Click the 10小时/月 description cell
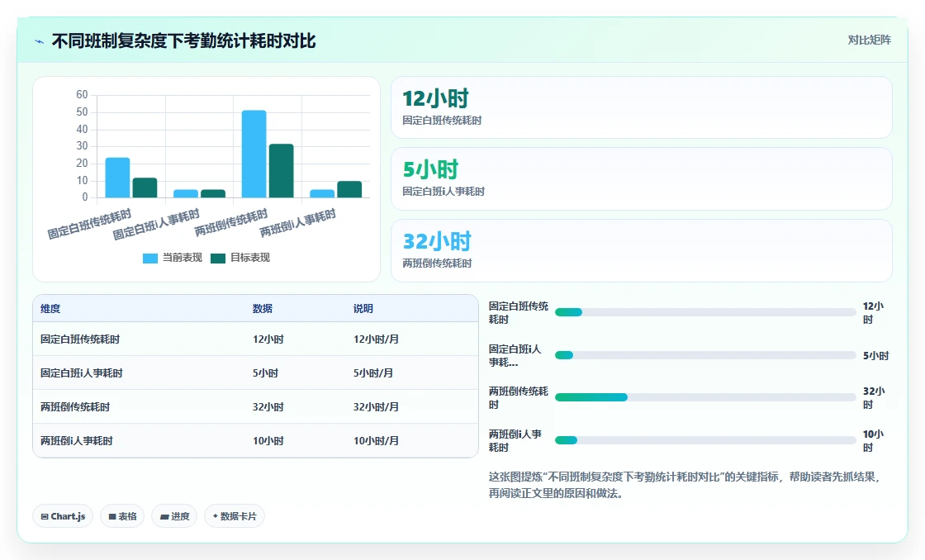 376,441
